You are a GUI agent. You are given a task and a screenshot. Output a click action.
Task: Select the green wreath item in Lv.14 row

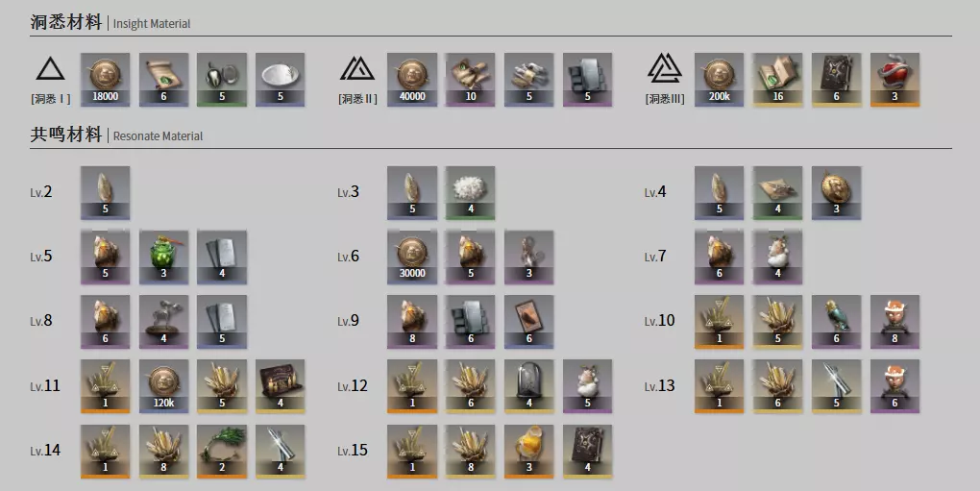coord(222,451)
